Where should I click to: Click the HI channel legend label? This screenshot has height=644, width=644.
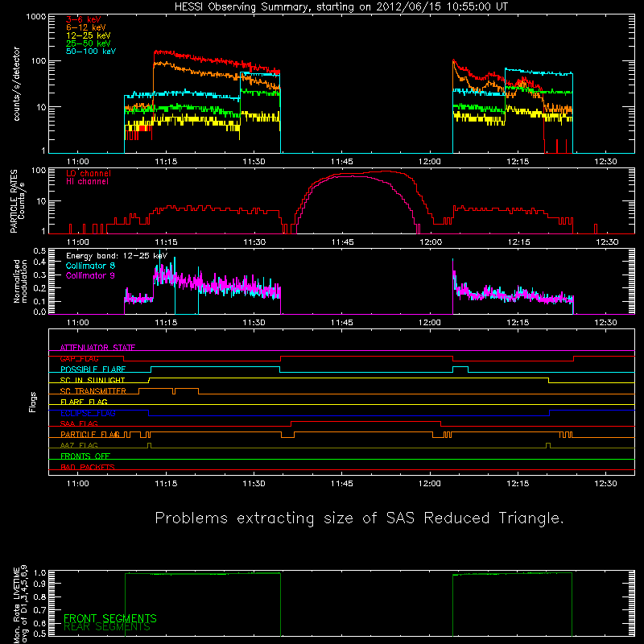pos(87,182)
